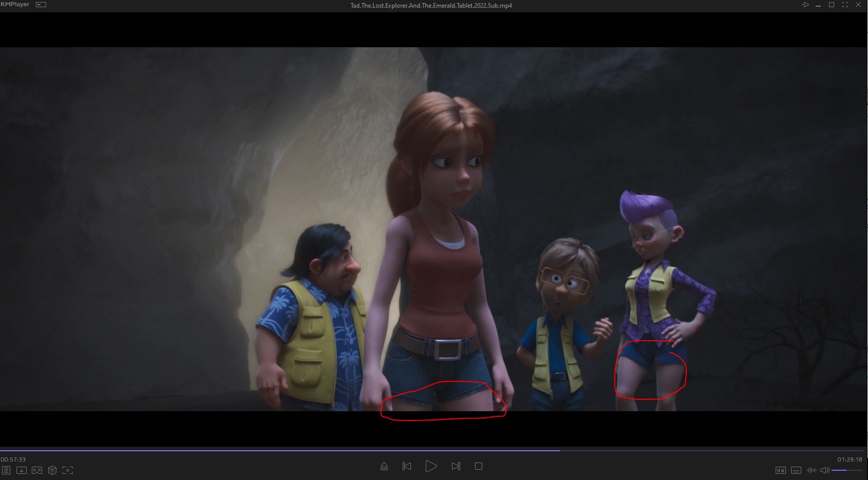Viewport: 868px width, 480px height.
Task: Mute the audio via speaker icon
Action: 824,470
